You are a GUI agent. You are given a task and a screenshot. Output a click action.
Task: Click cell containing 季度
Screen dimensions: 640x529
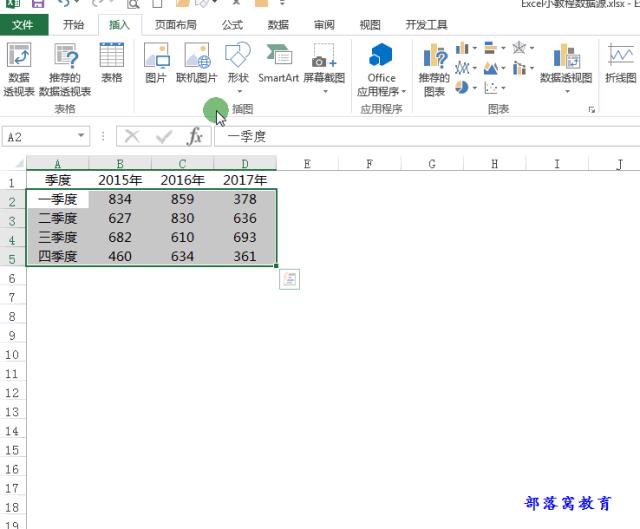[58, 180]
